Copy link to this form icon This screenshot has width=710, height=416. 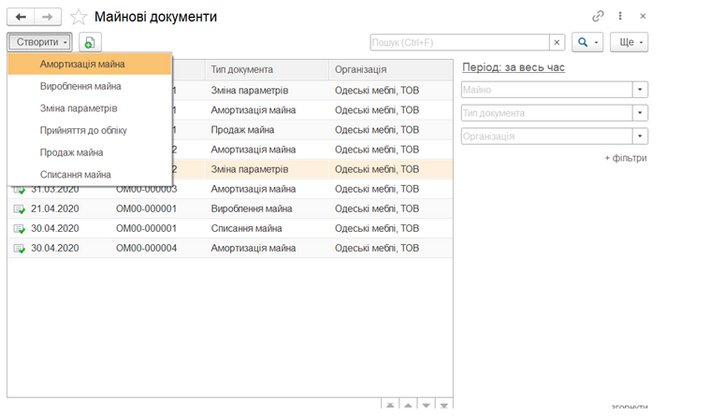(599, 17)
